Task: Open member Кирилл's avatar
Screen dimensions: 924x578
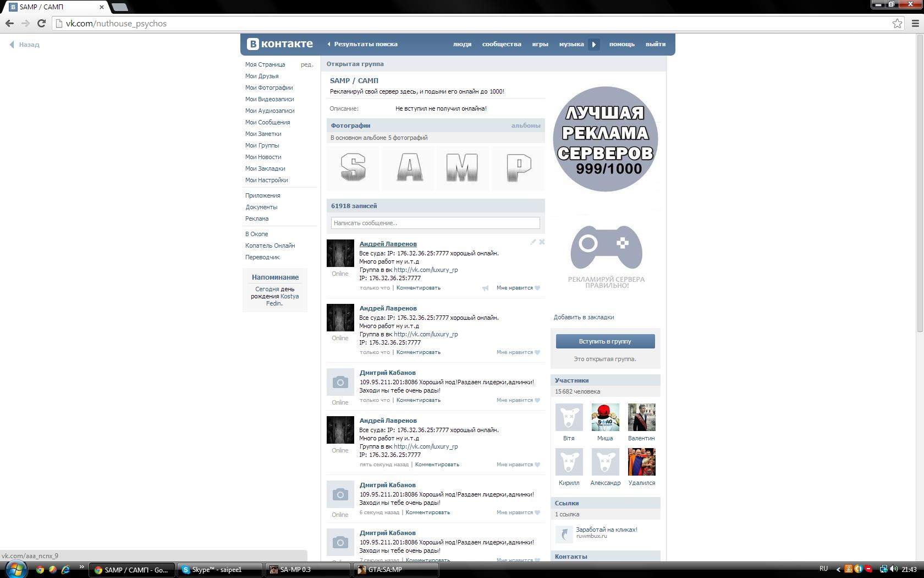Action: pyautogui.click(x=569, y=462)
